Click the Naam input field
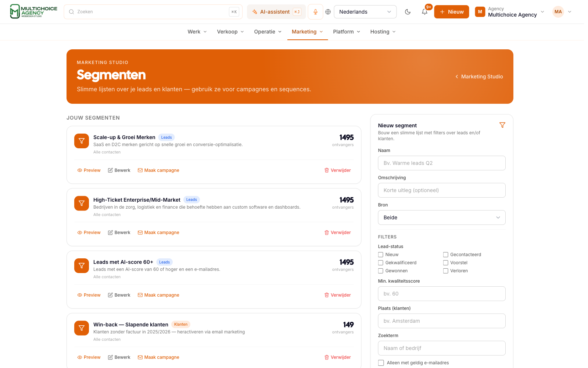Viewport: 588px width, 368px height. (442, 163)
